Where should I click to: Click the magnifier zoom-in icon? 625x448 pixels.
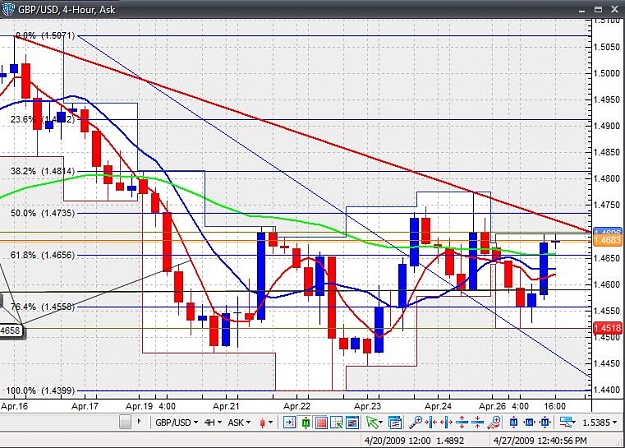point(416,422)
